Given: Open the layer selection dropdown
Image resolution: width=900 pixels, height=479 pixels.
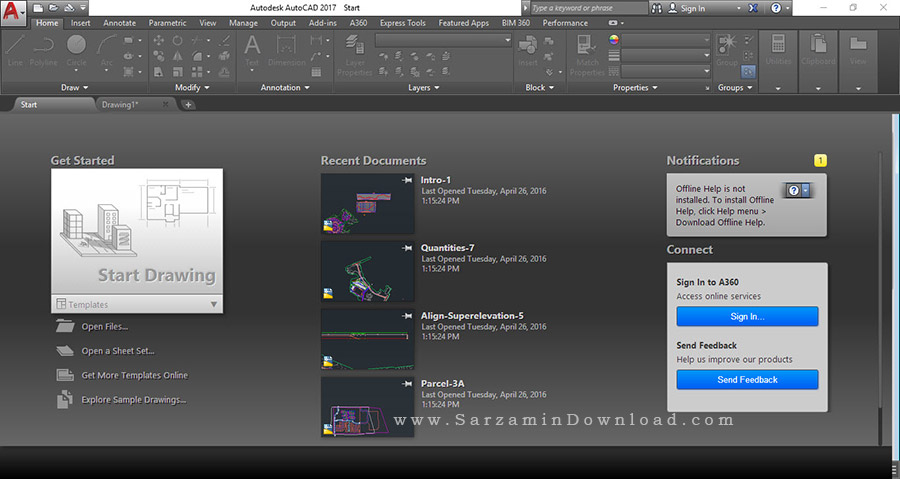Looking at the screenshot, I should (443, 40).
